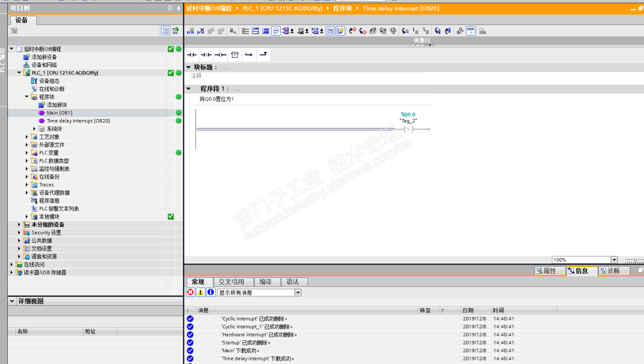Click the 将Q0.0置位为1 network comment
This screenshot has width=644, height=364.
pos(217,99)
